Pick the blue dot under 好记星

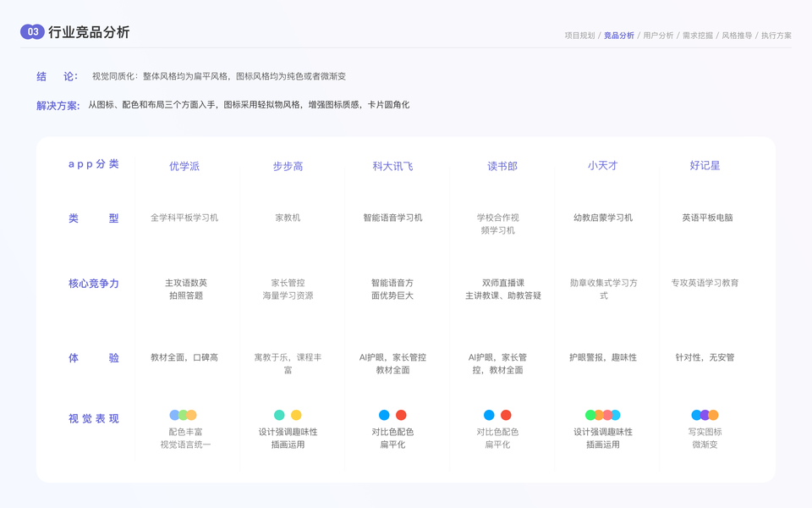tap(696, 415)
